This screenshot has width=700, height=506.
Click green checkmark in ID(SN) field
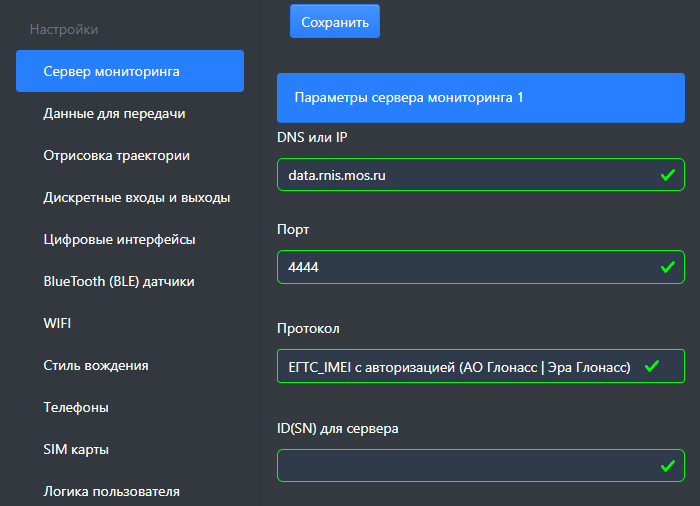tap(667, 466)
